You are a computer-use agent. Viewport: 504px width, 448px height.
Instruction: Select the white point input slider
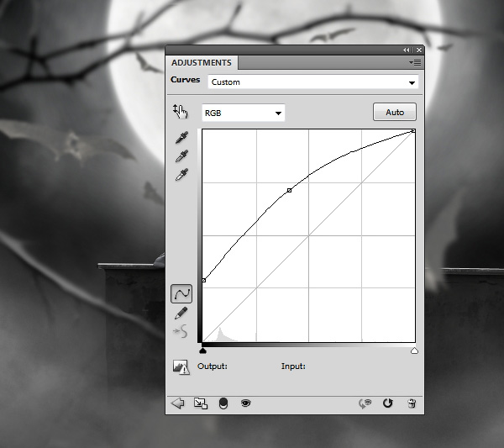click(x=414, y=350)
